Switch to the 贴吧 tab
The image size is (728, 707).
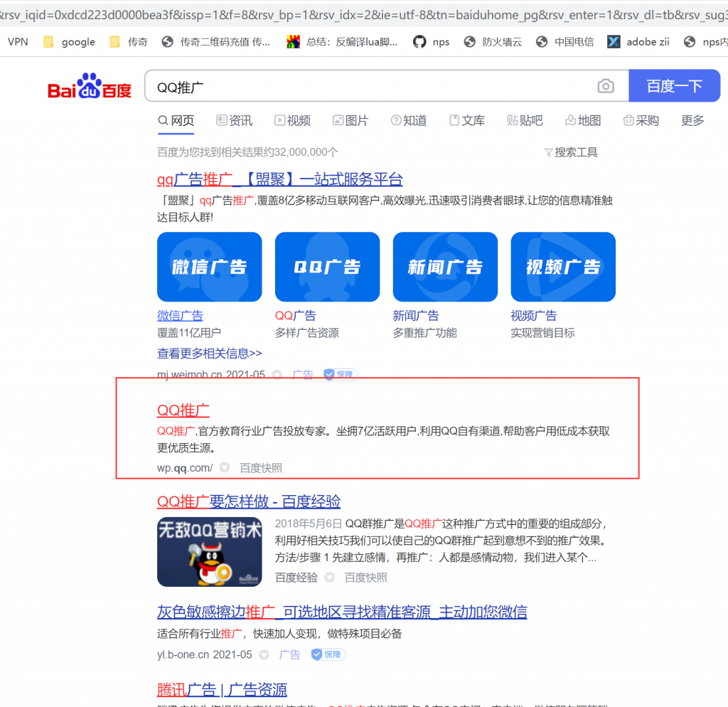point(525,121)
